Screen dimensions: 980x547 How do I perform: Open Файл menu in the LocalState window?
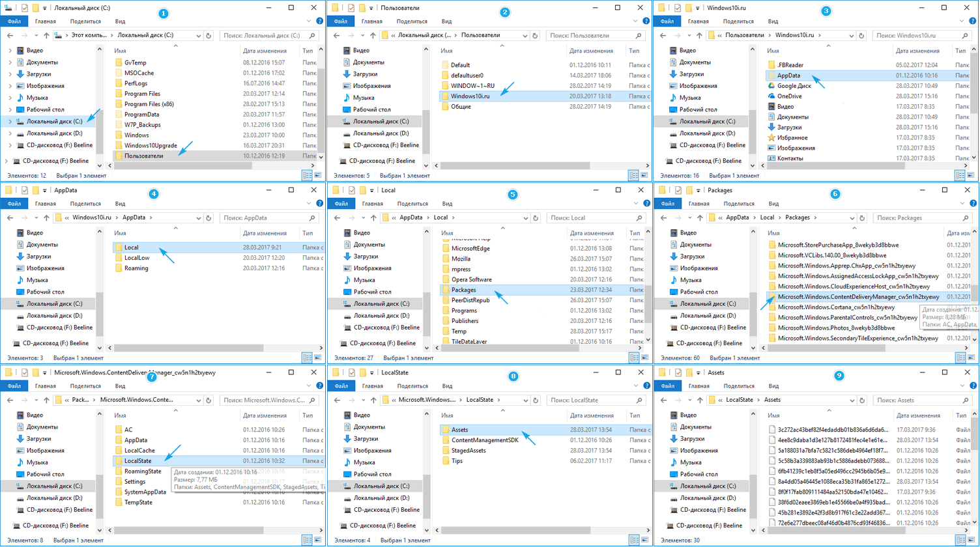[x=341, y=386]
